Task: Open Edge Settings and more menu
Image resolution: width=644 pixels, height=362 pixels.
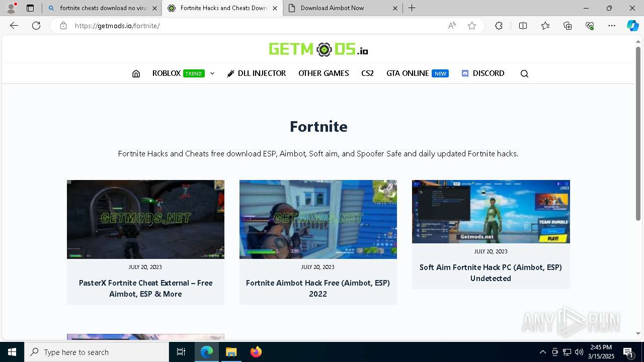Action: [x=612, y=26]
